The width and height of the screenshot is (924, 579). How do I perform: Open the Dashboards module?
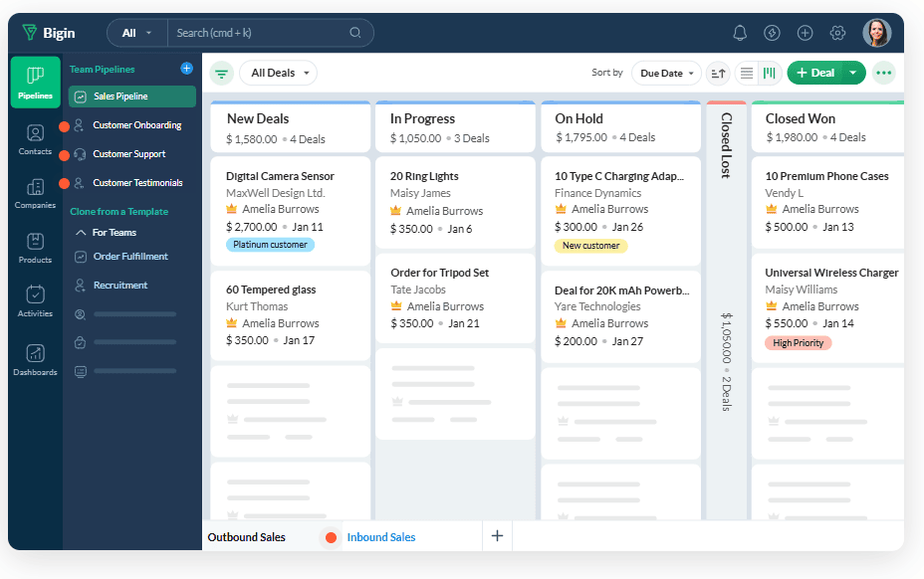coord(36,360)
